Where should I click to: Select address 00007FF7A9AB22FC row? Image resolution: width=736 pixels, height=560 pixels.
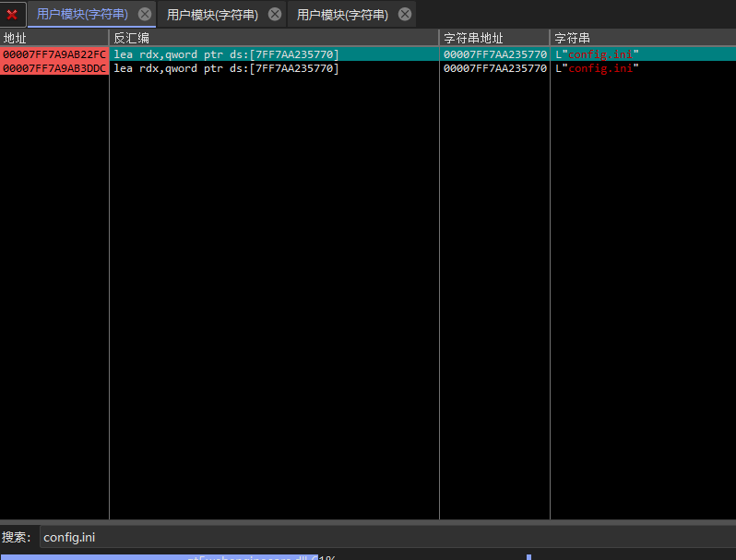(x=54, y=54)
